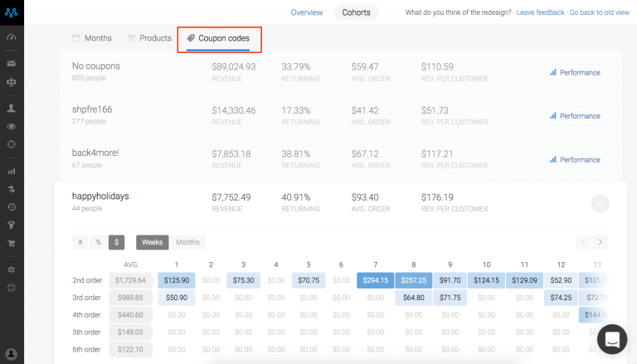637x364 pixels.
Task: Click the $122.10 average for 6th order
Action: [x=130, y=349]
